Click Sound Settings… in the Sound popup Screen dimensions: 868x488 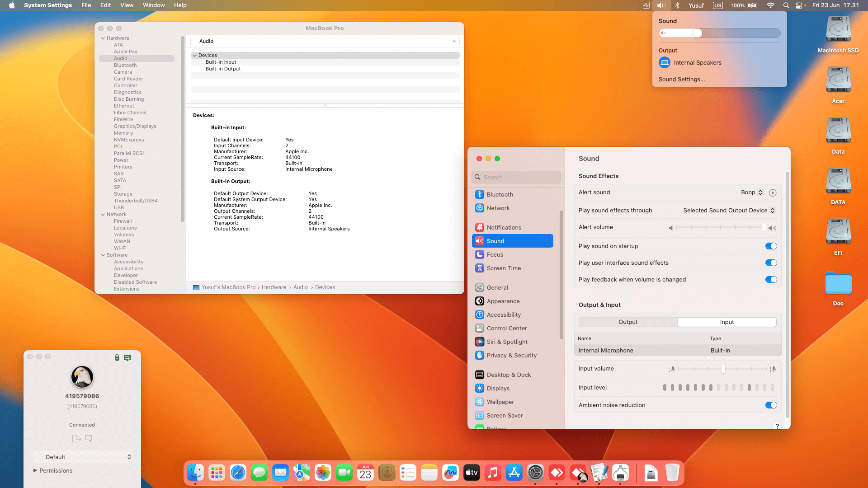(x=682, y=80)
